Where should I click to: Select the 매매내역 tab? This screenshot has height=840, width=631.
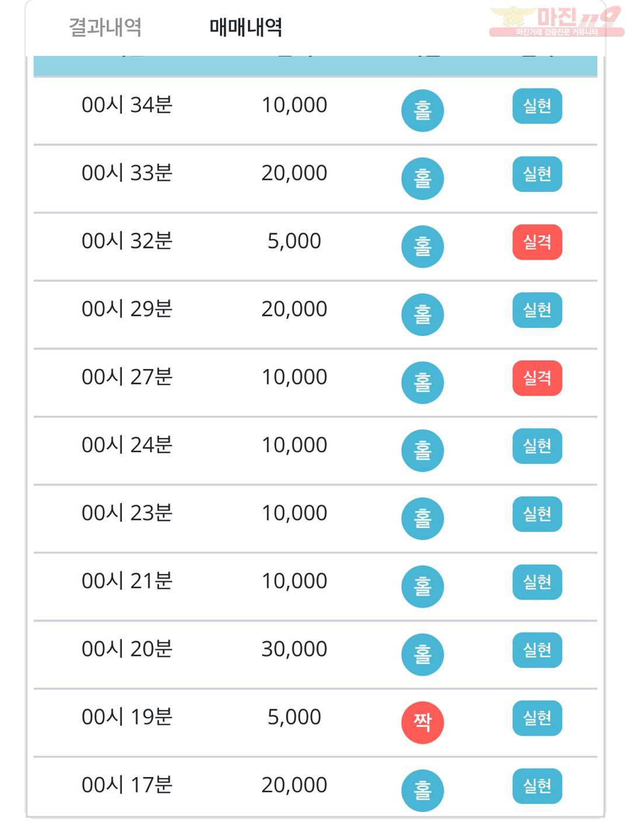pyautogui.click(x=246, y=27)
